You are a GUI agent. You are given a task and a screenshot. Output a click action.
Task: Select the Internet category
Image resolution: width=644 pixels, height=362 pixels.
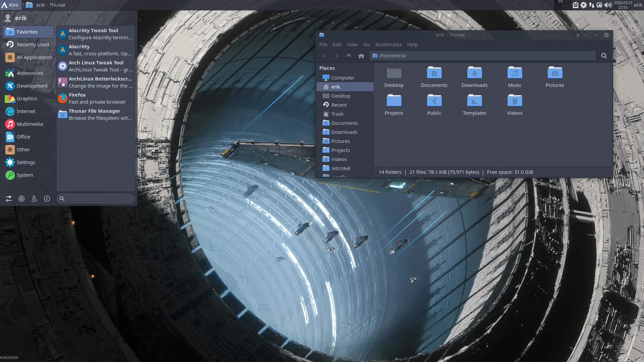coord(29,111)
